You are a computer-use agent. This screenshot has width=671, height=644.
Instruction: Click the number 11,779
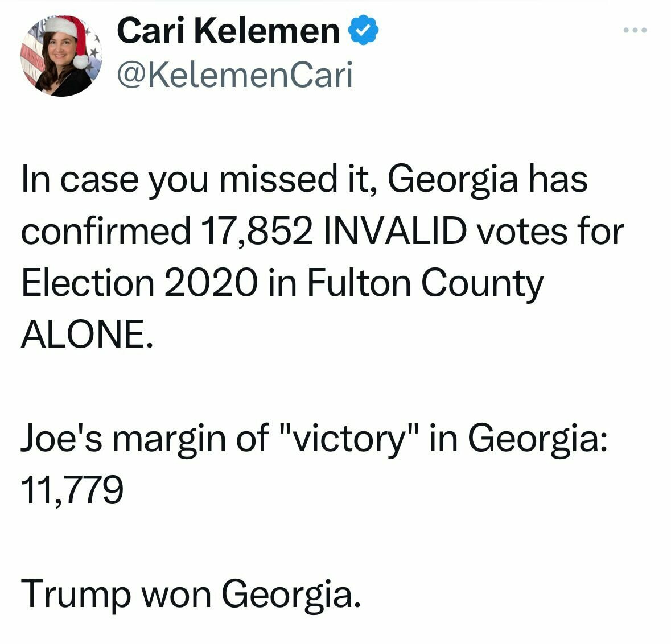pos(72,489)
